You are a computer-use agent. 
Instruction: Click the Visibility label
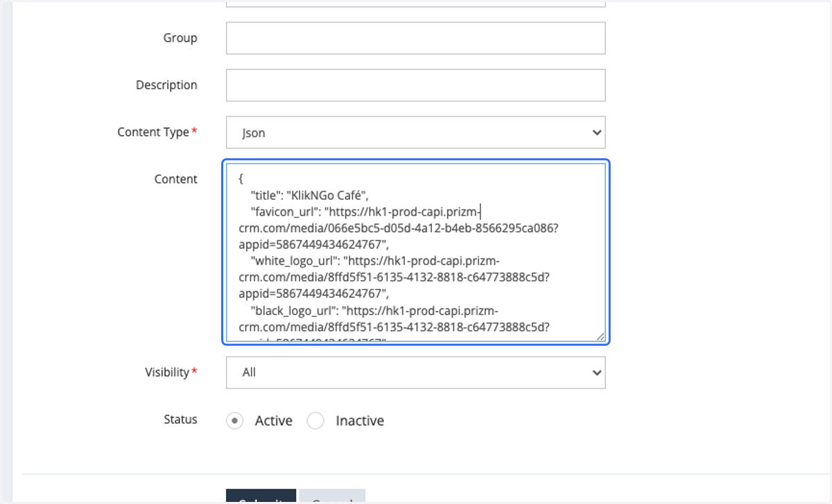pos(167,372)
